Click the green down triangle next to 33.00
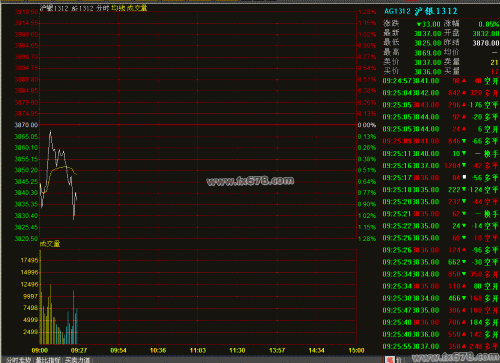500x363 pixels. [x=419, y=24]
